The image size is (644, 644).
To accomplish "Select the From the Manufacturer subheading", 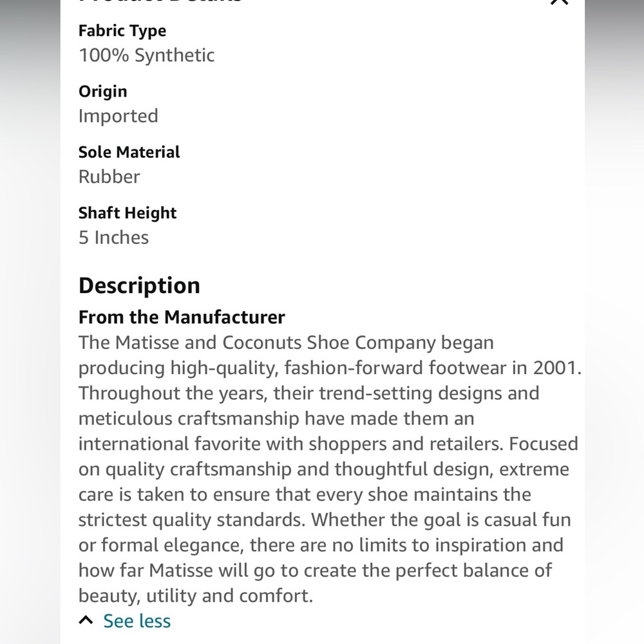I will point(182,317).
